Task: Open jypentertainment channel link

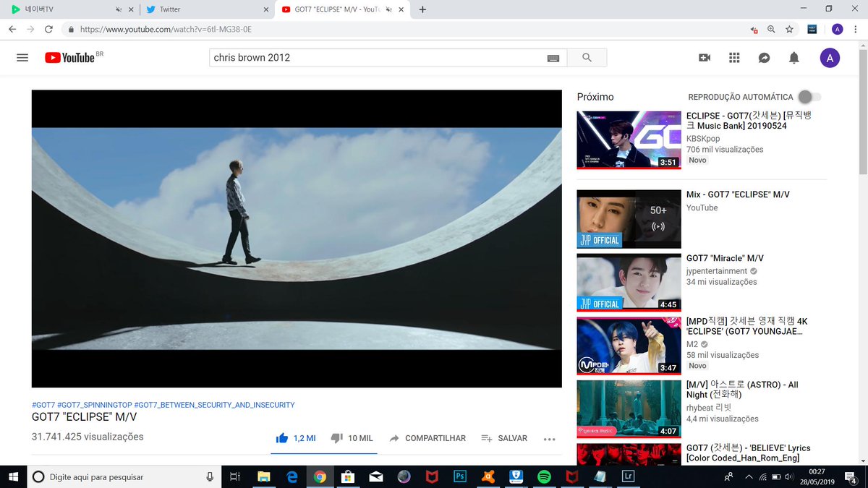Action: coord(717,271)
